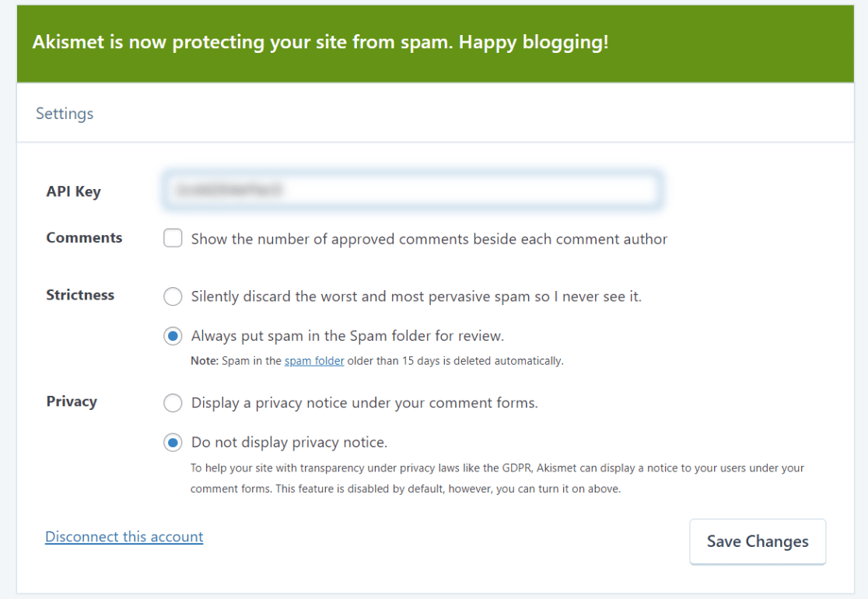Select the Silently discard spam radio button

173,296
